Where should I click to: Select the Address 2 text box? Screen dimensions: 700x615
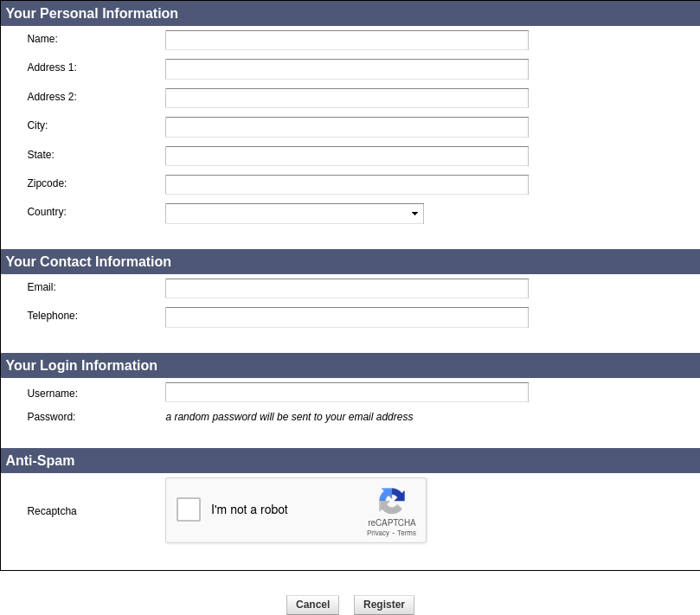point(346,99)
